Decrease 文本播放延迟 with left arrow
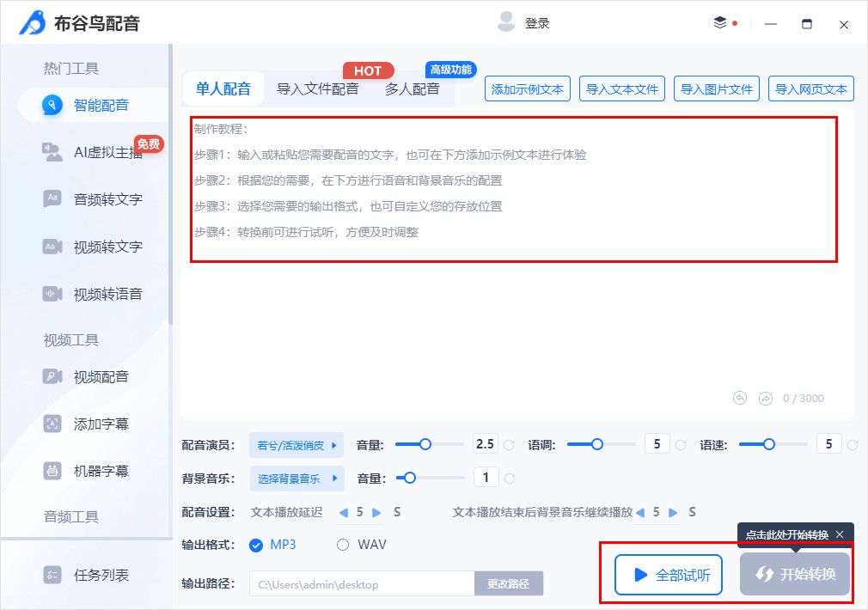 pyautogui.click(x=343, y=513)
